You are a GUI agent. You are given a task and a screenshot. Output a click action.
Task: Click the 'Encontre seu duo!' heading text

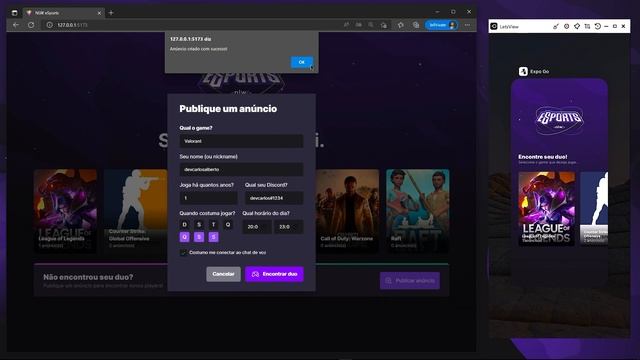point(542,157)
